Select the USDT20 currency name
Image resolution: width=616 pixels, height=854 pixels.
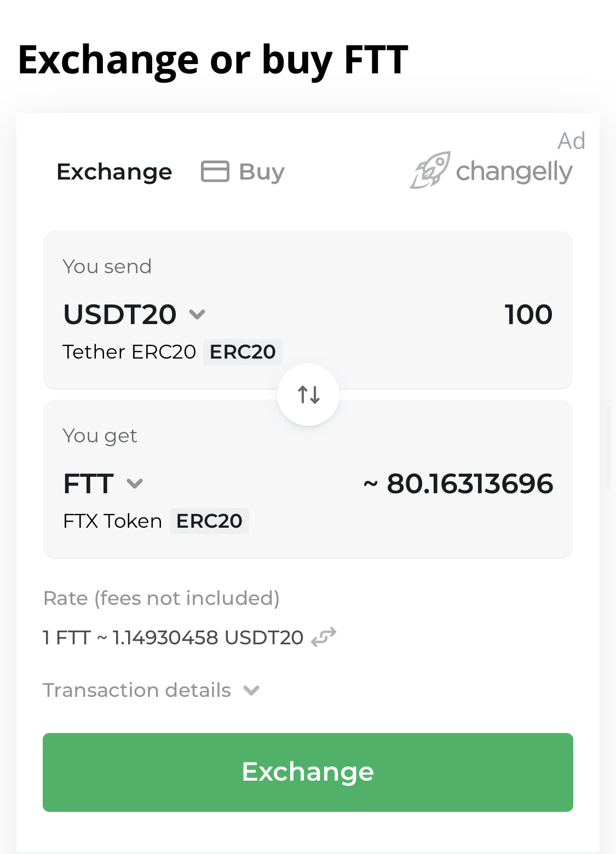coord(120,314)
